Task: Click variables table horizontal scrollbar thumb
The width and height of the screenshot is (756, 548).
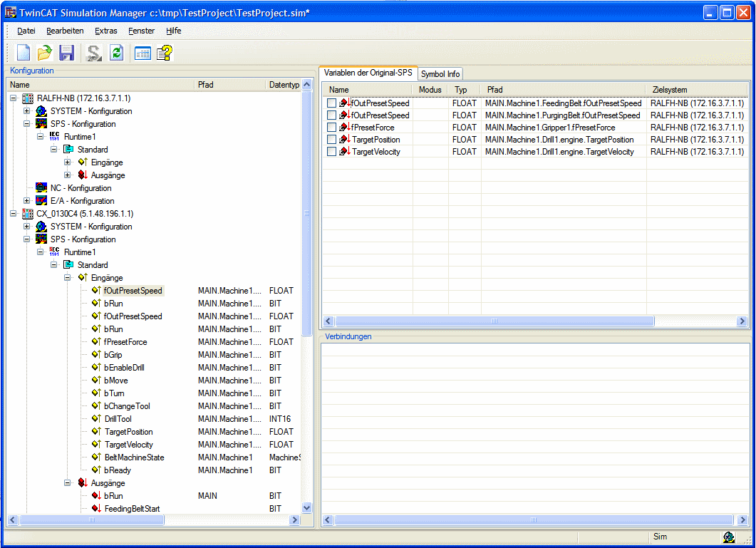Action: [x=494, y=321]
